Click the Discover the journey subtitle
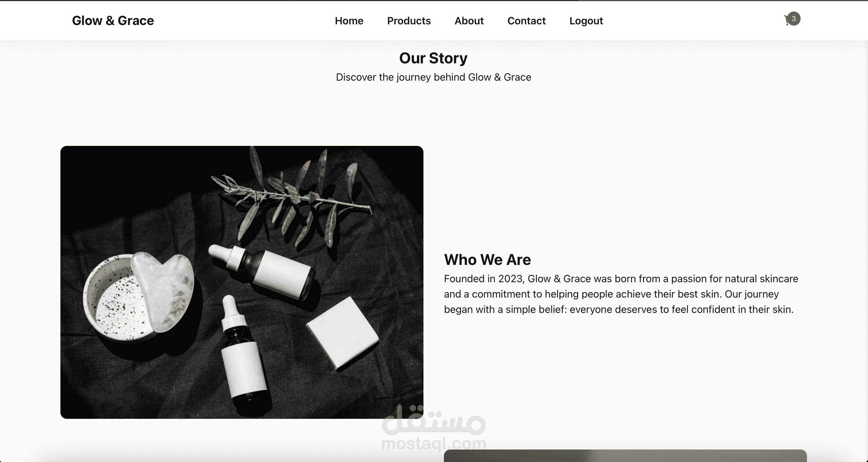The height and width of the screenshot is (462, 868). pos(433,77)
